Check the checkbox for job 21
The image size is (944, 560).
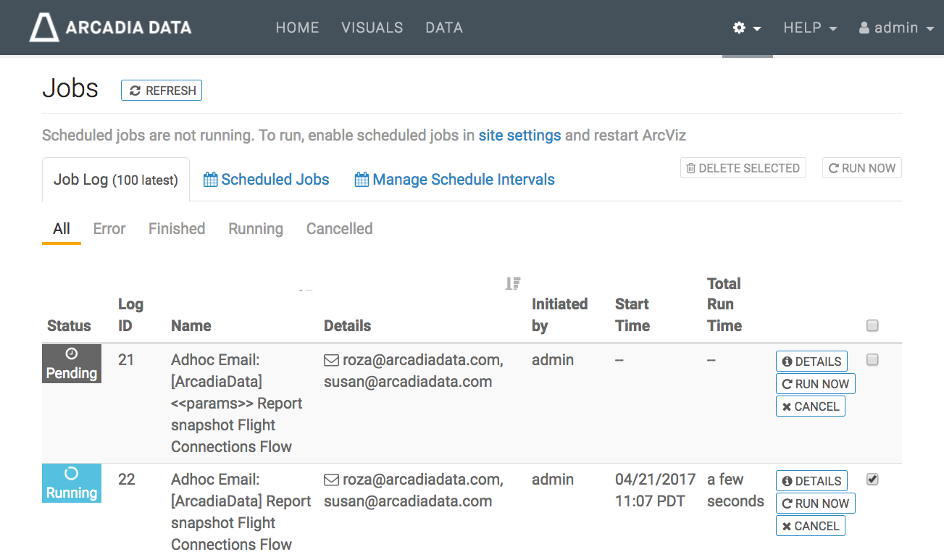(872, 360)
